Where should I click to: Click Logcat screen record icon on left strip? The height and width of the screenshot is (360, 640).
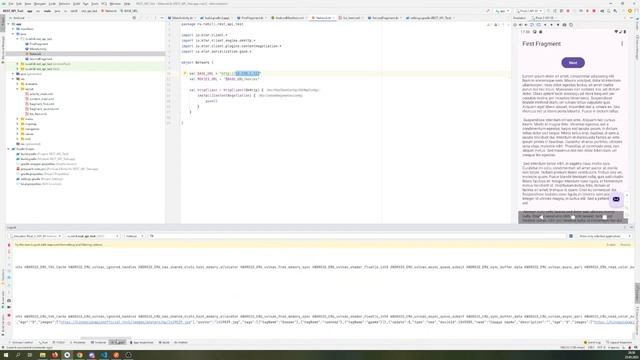[x=9, y=307]
